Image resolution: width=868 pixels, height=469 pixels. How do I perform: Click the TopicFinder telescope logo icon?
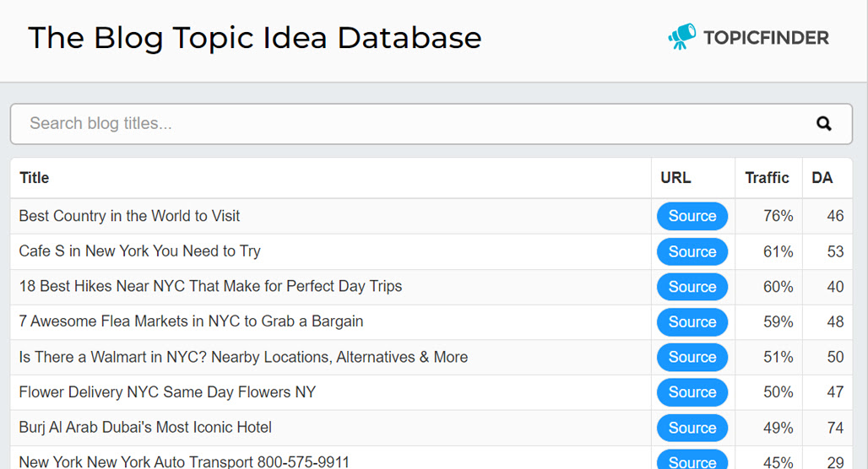point(682,36)
